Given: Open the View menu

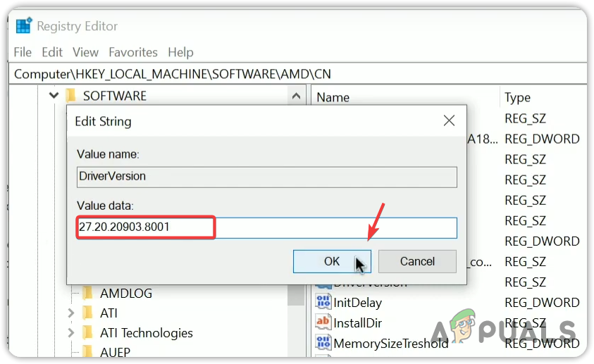Looking at the screenshot, I should [85, 52].
